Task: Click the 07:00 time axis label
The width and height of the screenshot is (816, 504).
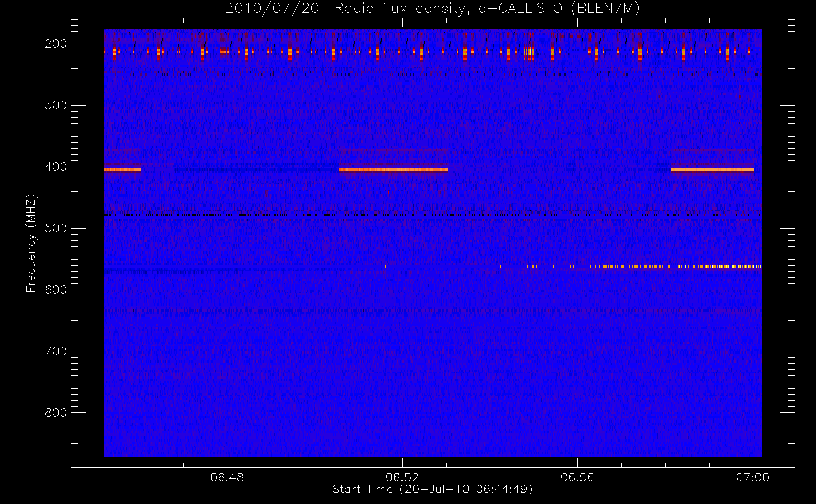Action: pyautogui.click(x=752, y=477)
